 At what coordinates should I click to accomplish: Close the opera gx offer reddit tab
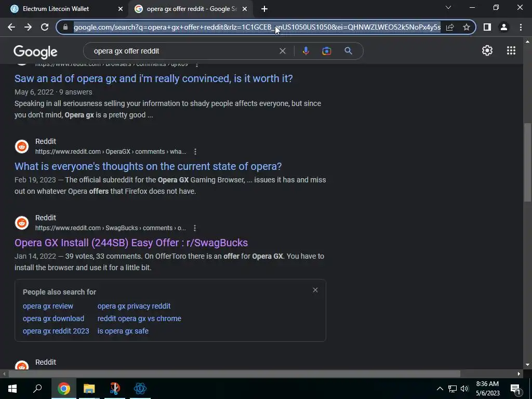click(x=245, y=9)
